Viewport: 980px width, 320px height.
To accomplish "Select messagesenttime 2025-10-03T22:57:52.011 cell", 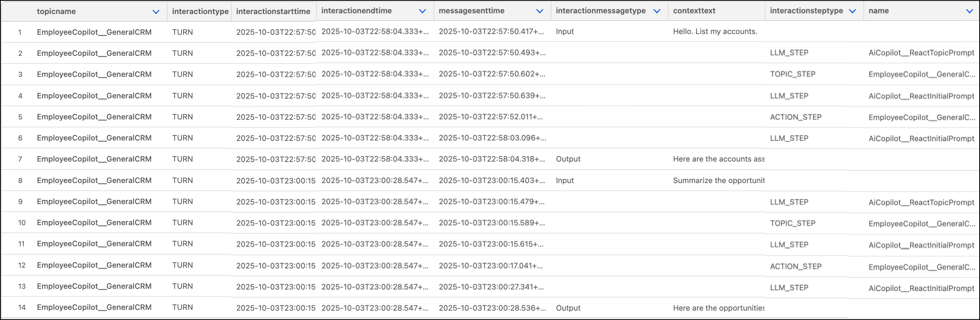I will click(491, 117).
